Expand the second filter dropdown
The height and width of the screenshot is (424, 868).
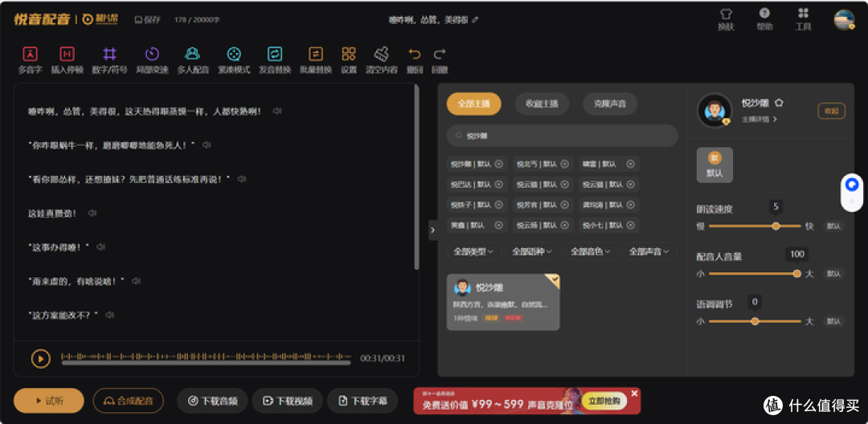pyautogui.click(x=533, y=251)
